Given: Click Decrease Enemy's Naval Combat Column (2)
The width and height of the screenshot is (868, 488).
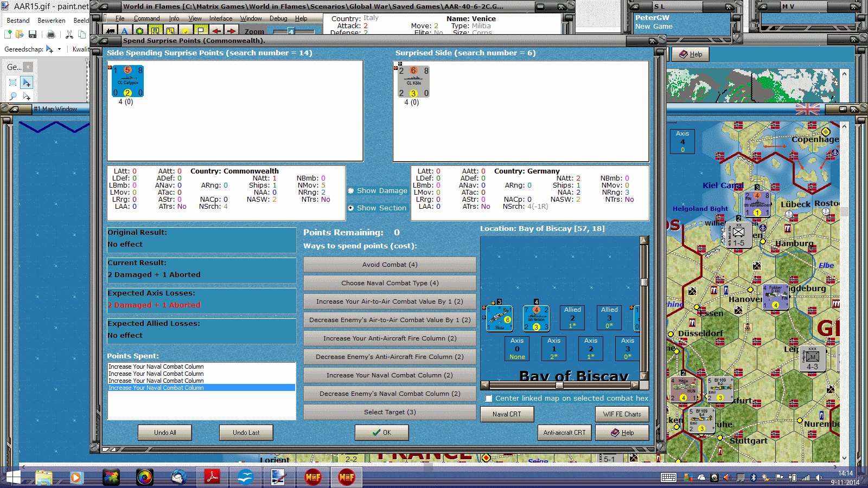Looking at the screenshot, I should 390,394.
